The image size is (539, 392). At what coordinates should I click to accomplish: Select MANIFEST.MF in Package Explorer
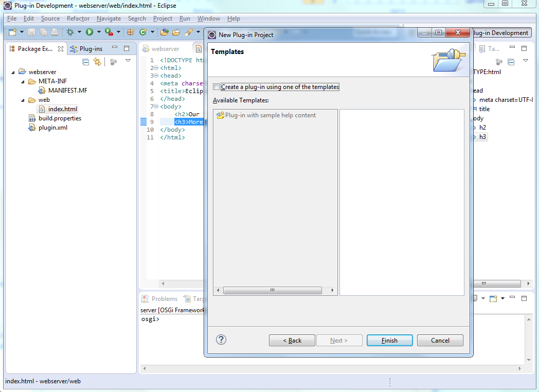[x=63, y=91]
